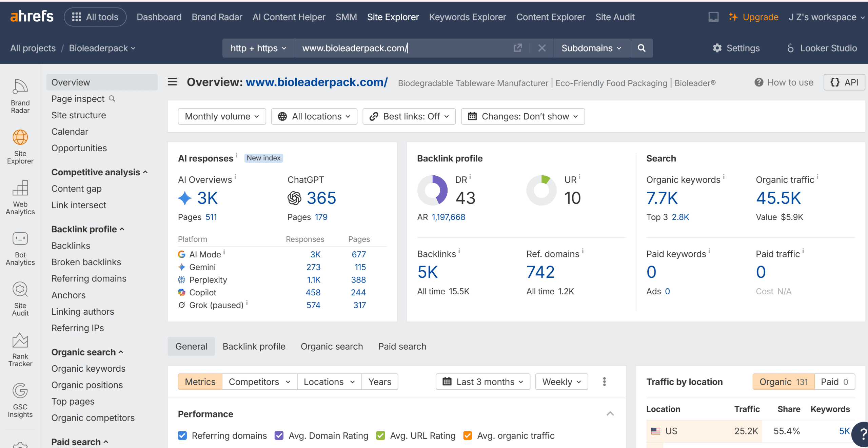This screenshot has height=448, width=868.
Task: Switch to Paid search tab
Action: [x=402, y=346]
